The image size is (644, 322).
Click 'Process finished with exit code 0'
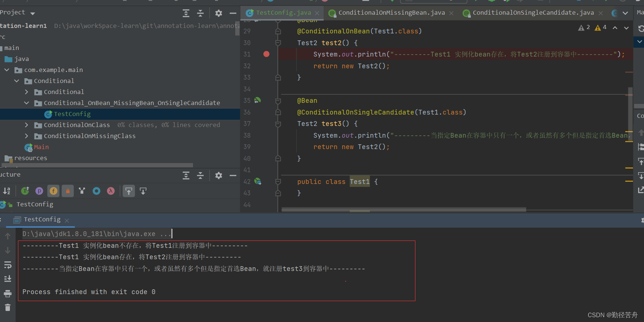89,292
